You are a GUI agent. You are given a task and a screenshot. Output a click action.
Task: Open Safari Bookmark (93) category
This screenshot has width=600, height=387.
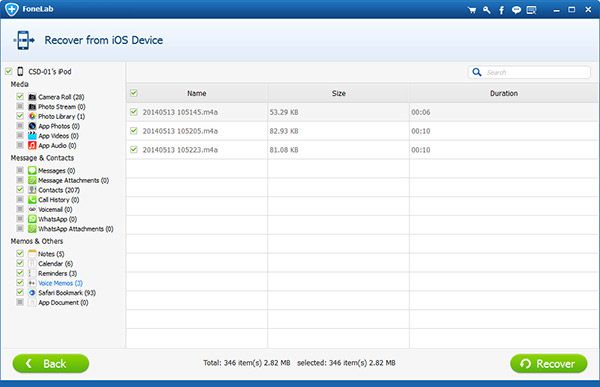pos(67,293)
